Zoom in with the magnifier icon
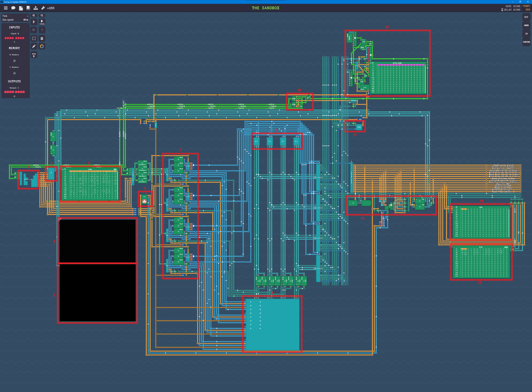This screenshot has width=532, height=392. tap(34, 15)
